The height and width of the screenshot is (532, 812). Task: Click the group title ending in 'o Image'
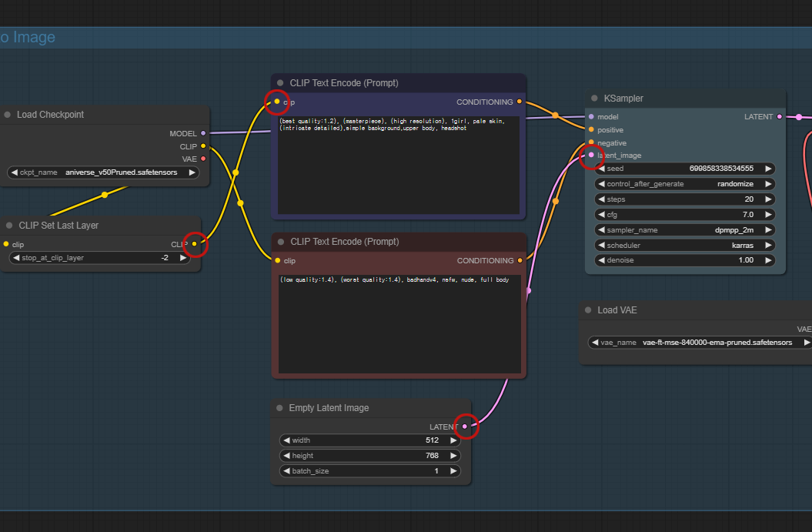pos(28,37)
